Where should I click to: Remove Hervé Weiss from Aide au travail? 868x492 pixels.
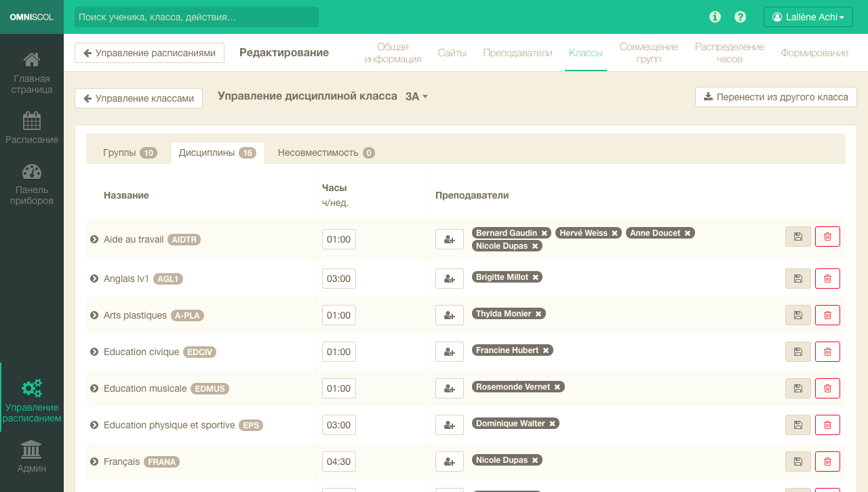pyautogui.click(x=614, y=233)
